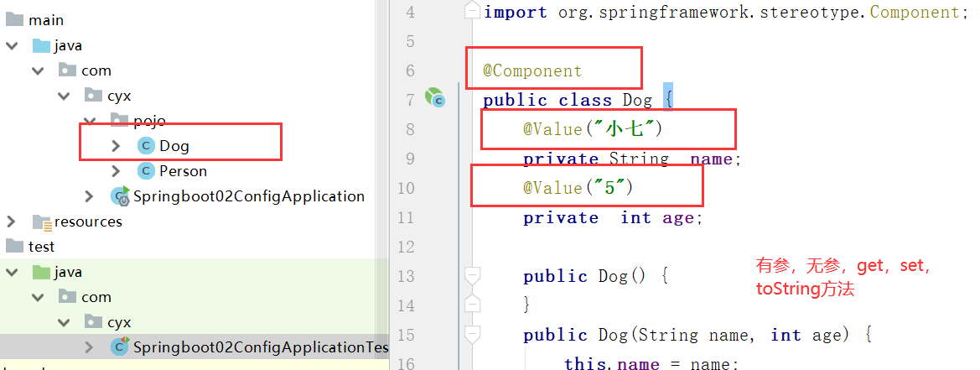The image size is (980, 370).
Task: Collapse the cyx package under main
Action: (x=64, y=96)
